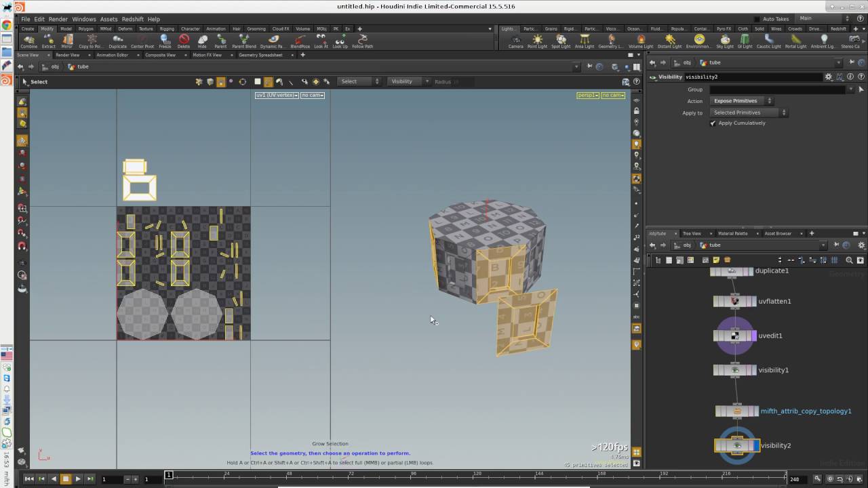Image resolution: width=868 pixels, height=488 pixels.
Task: Add a Portal Light from the shelf
Action: pos(795,41)
